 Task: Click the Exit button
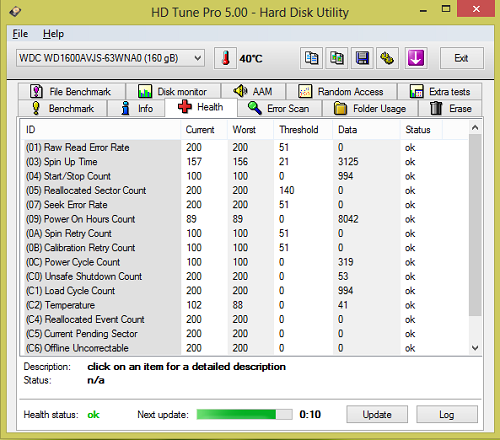pos(462,58)
